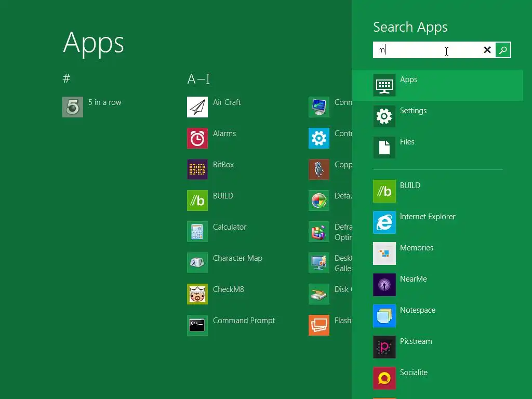Open the Disk Cleanup icon
Image resolution: width=532 pixels, height=399 pixels.
pos(318,294)
